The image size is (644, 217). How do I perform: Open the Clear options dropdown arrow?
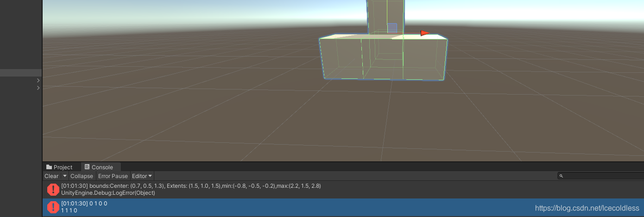65,176
